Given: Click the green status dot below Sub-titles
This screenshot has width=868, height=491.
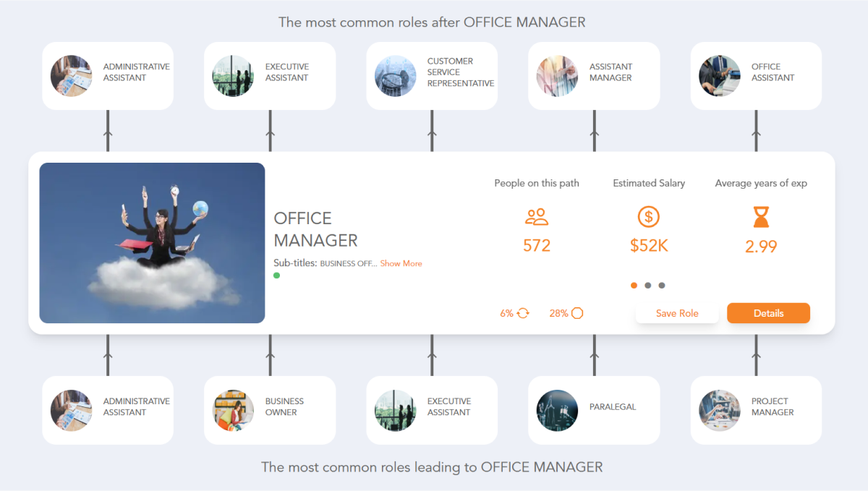Looking at the screenshot, I should point(276,276).
